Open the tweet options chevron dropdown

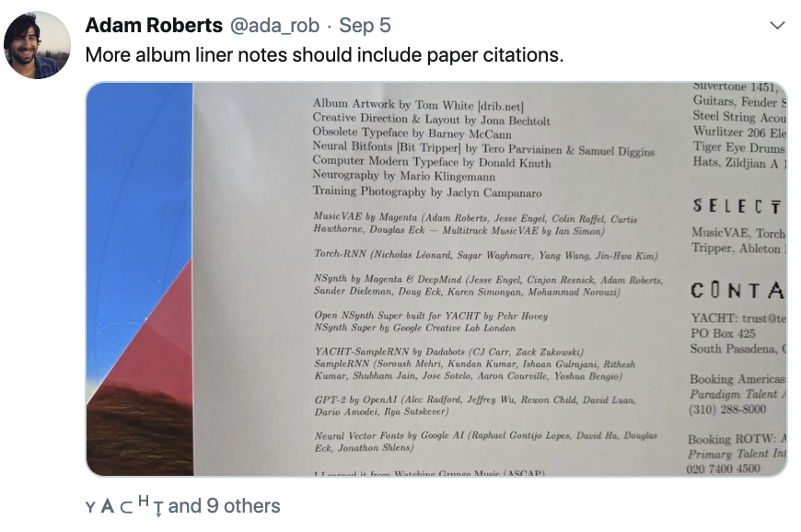tap(778, 25)
